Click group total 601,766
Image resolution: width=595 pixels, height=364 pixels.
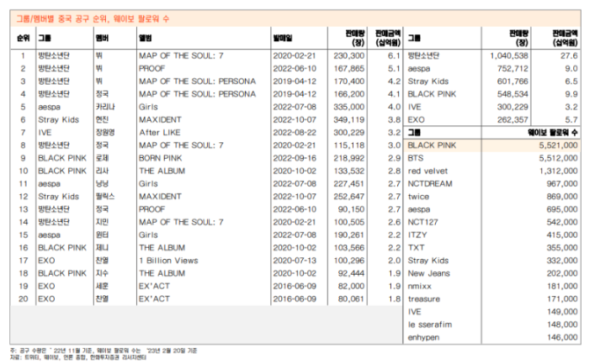click(513, 82)
